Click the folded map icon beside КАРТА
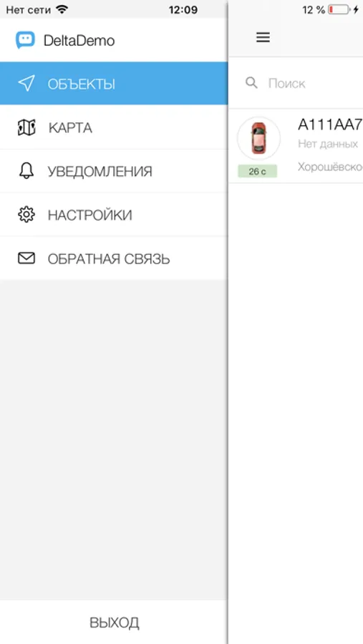Viewport: 363px width, 644px height. click(x=26, y=127)
